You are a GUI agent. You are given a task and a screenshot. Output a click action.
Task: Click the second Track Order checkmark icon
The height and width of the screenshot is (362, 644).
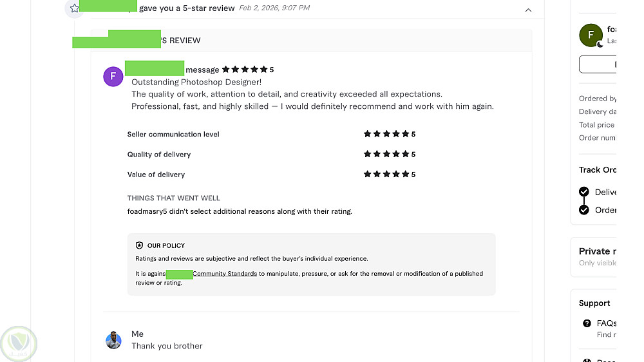(584, 210)
